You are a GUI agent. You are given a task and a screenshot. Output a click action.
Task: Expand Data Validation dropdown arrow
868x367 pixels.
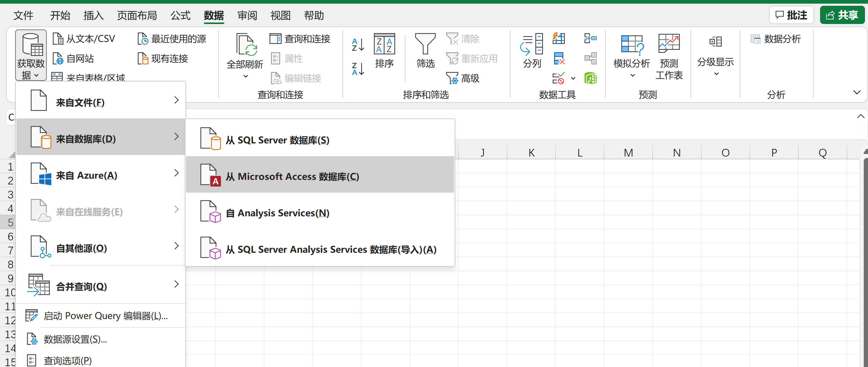coord(573,78)
